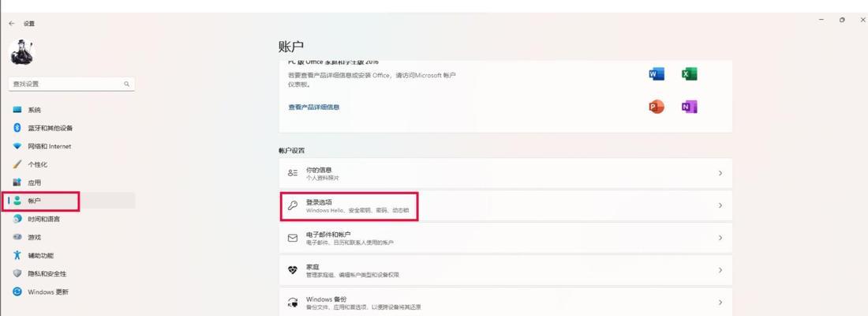Click the envelope icon for 电子邮件和帐户
The height and width of the screenshot is (316, 868).
(293, 238)
